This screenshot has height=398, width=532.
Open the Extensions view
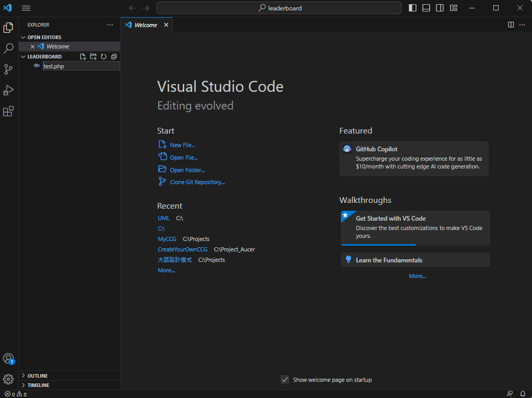coord(8,111)
